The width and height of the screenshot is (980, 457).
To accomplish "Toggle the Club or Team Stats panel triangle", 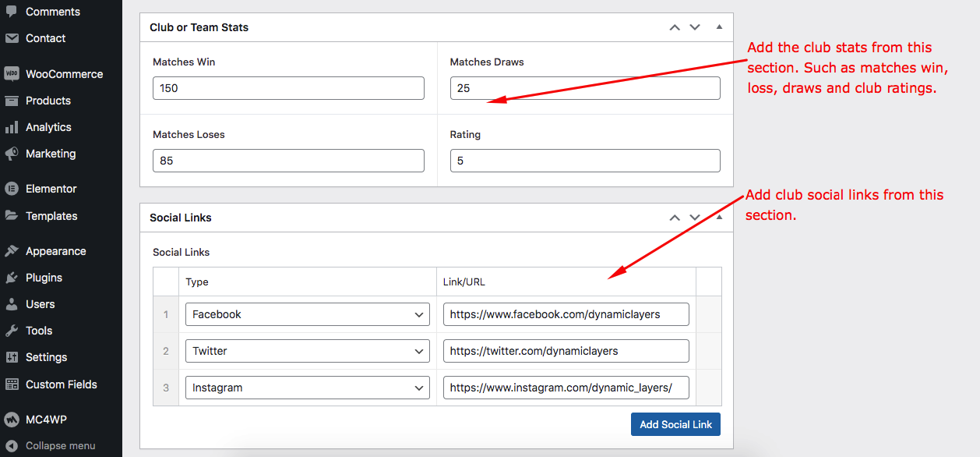I will coord(719,27).
